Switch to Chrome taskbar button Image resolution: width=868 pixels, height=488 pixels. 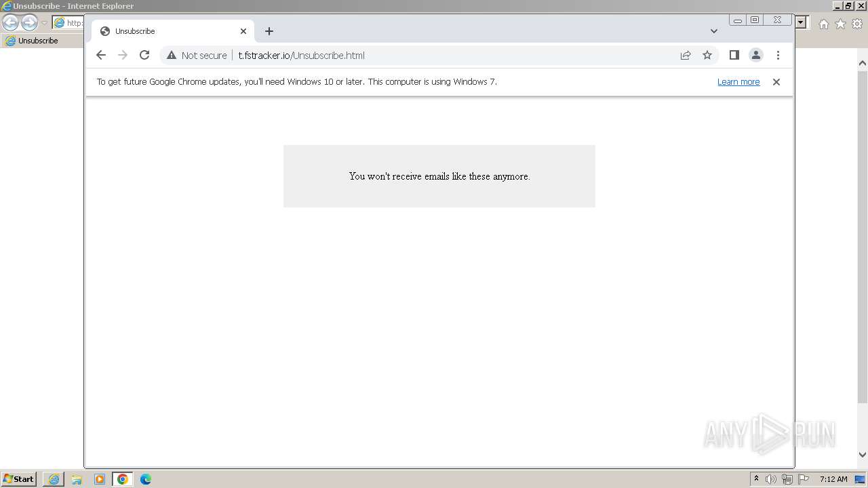pos(123,479)
